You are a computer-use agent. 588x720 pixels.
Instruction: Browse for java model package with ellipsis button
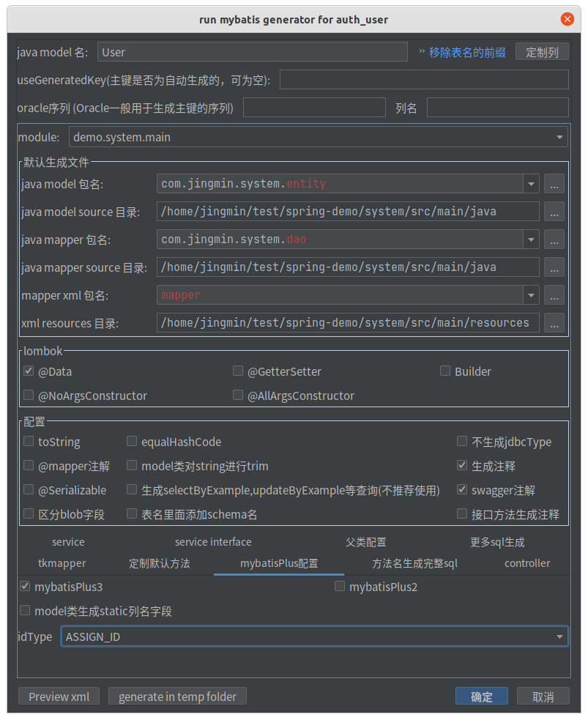pyautogui.click(x=554, y=184)
